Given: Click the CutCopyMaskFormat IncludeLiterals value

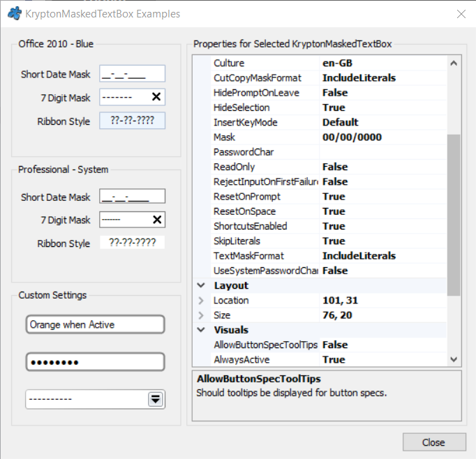Looking at the screenshot, I should 359,78.
